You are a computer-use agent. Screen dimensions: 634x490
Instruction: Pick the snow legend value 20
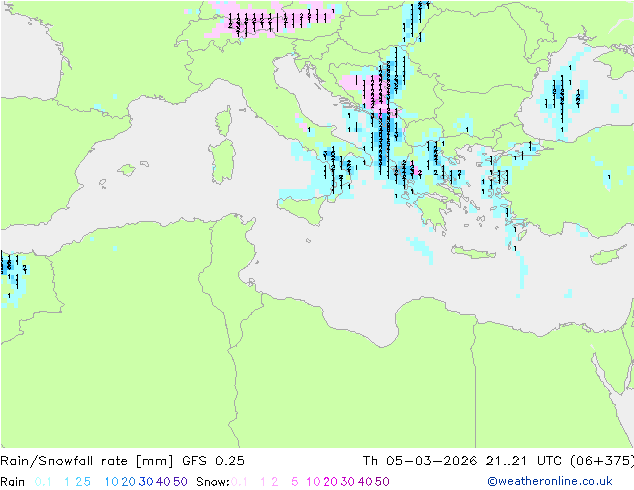point(330,482)
